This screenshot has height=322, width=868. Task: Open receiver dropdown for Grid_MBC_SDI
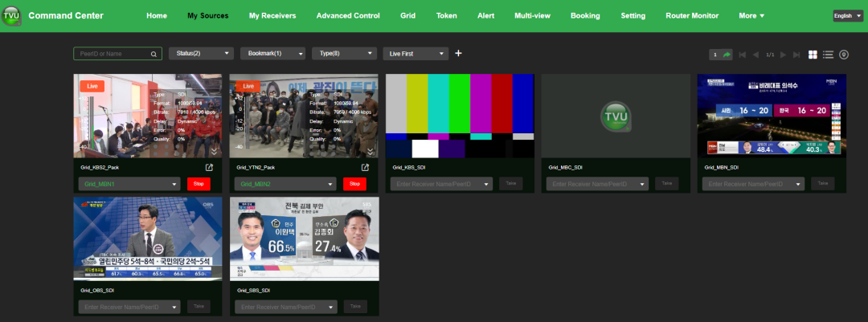[x=598, y=184]
